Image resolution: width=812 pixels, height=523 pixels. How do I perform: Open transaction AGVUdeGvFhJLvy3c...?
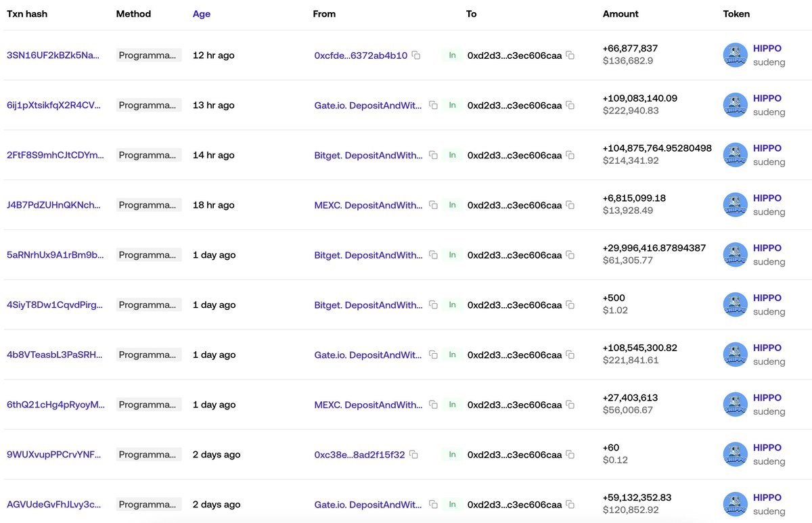tap(54, 505)
